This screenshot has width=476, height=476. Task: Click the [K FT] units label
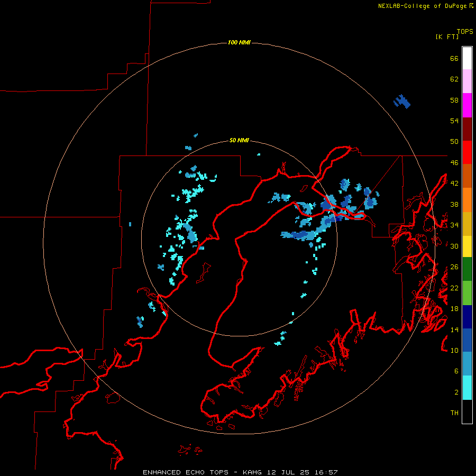tap(447, 37)
